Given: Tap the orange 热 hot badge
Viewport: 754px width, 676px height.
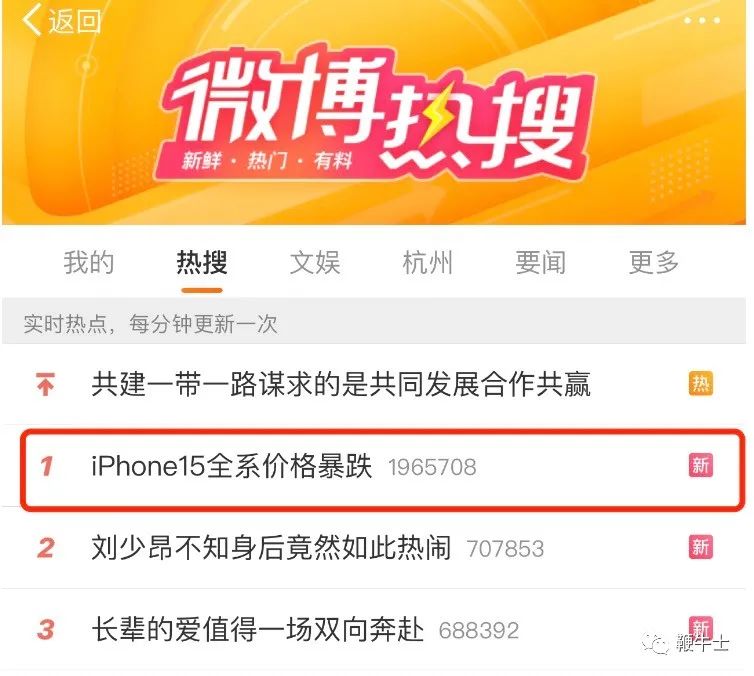Looking at the screenshot, I should [x=701, y=384].
